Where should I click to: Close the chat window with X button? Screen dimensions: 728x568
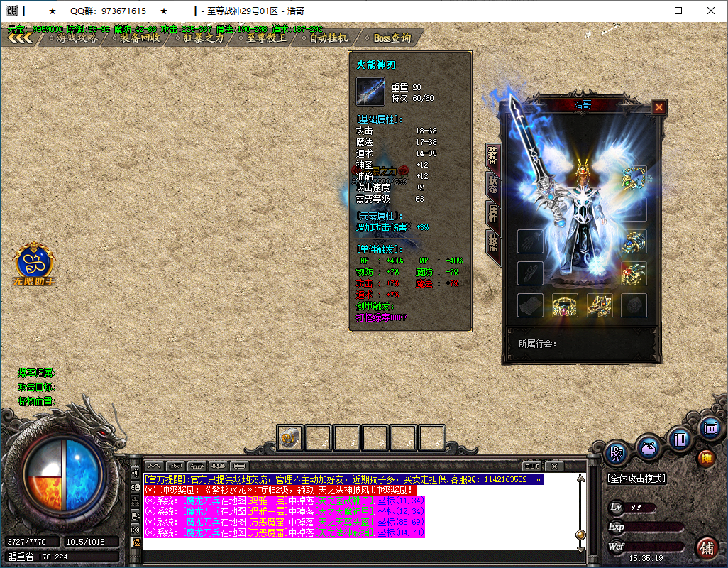coord(554,466)
